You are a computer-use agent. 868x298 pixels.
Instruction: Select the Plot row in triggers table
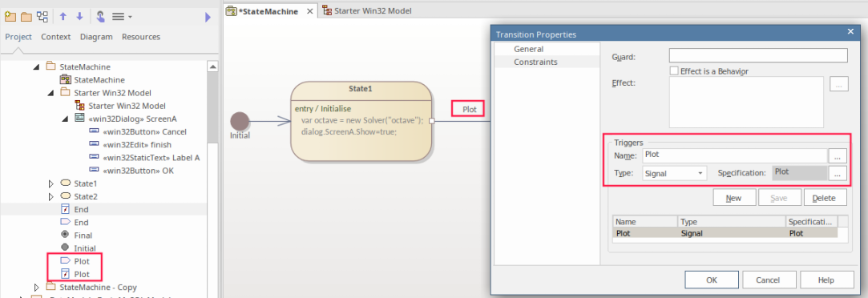point(725,233)
